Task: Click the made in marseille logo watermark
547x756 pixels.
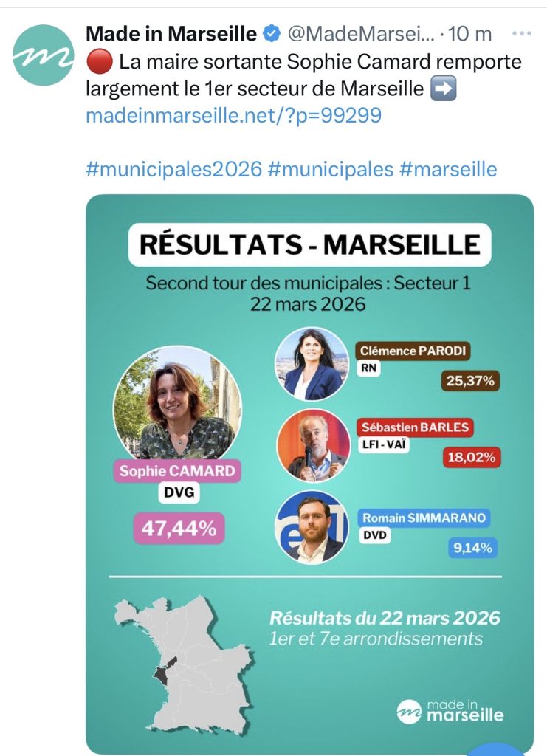Action: (x=450, y=711)
